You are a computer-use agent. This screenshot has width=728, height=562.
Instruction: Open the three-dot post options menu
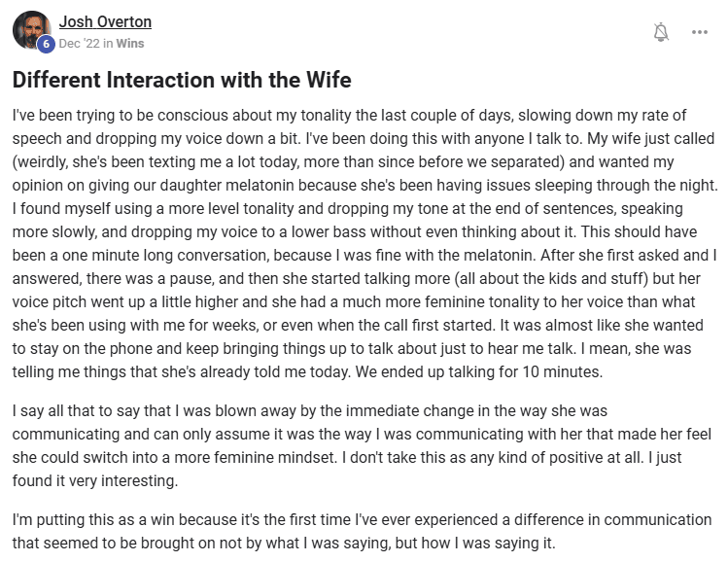click(x=700, y=32)
